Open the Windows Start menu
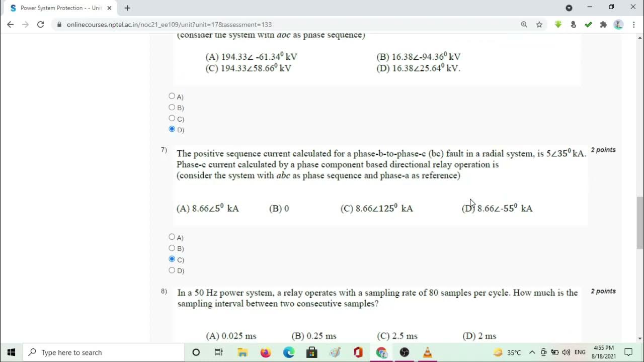This screenshot has height=362, width=644. point(12,352)
